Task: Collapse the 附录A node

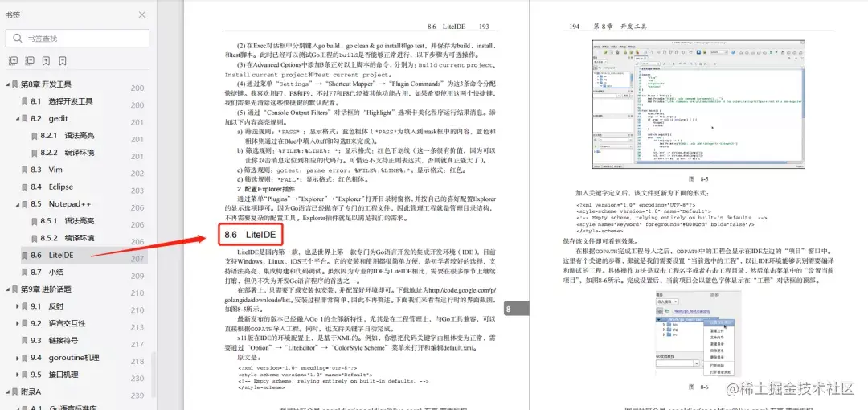Action: click(x=8, y=392)
